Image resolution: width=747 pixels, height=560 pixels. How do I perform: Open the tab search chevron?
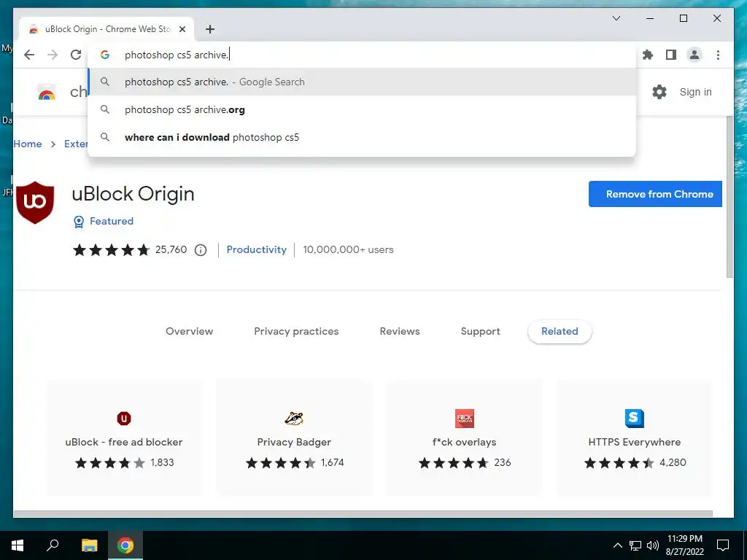(x=616, y=18)
